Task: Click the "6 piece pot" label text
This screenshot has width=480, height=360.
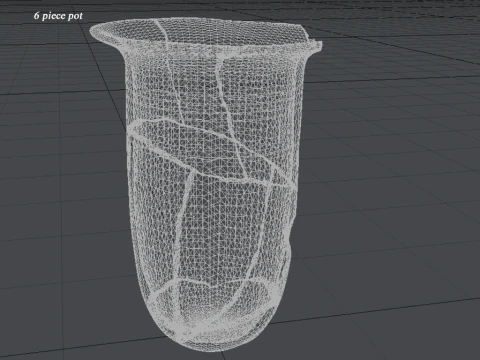Action: (58, 16)
